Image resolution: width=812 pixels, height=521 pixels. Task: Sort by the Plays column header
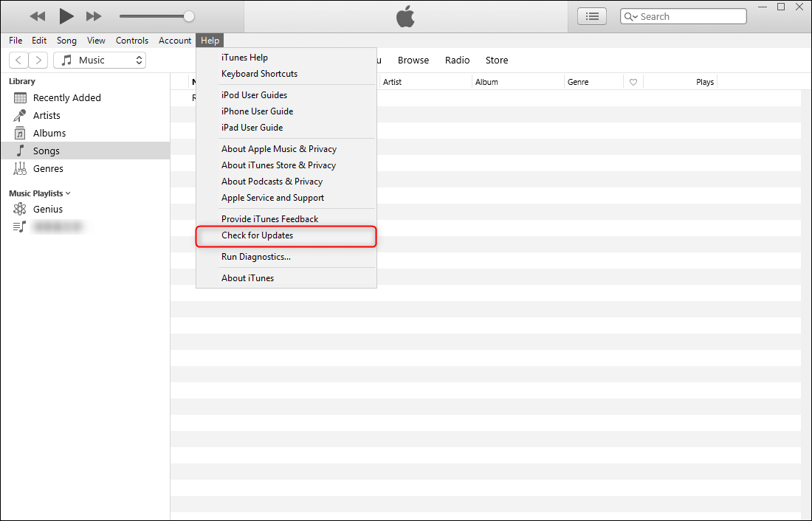click(x=680, y=82)
